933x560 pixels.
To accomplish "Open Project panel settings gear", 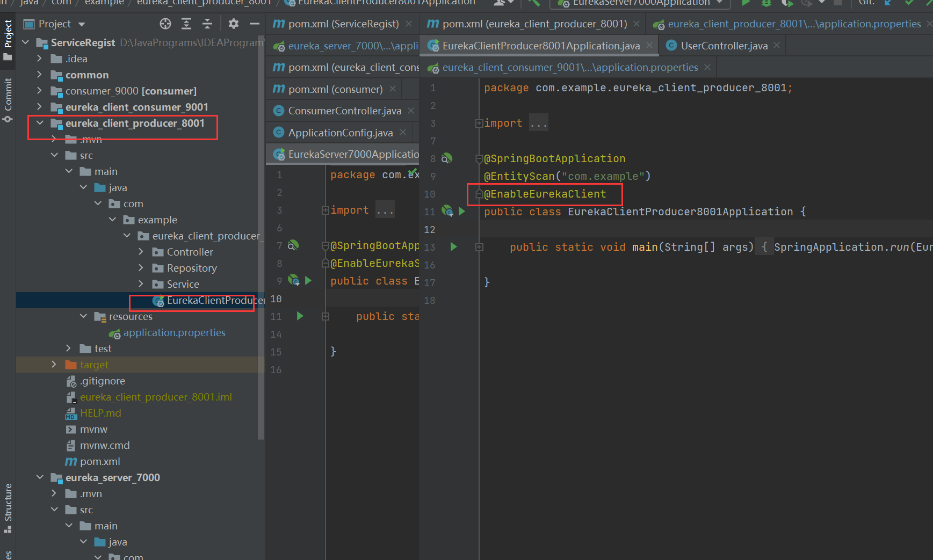I will 233,24.
